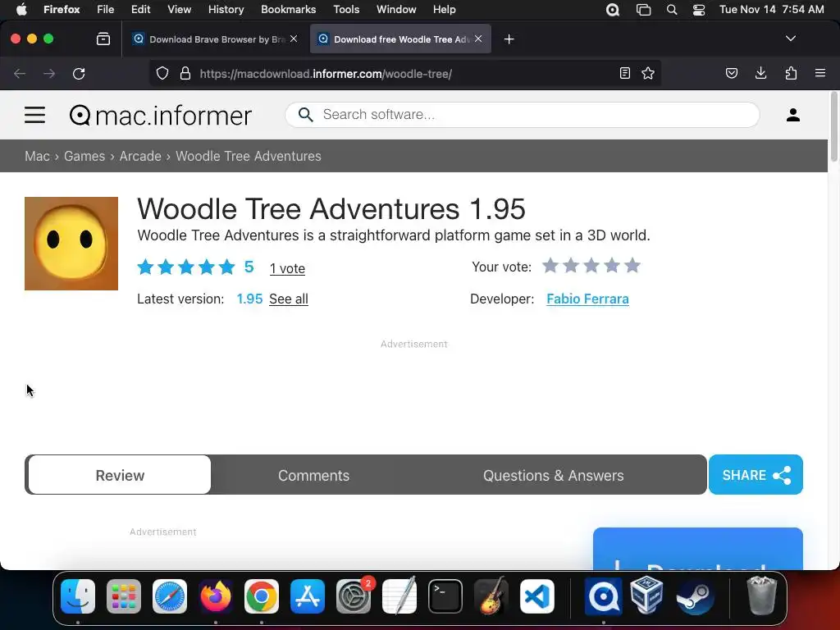
Task: Go to Mac in the breadcrumb
Action: point(37,156)
